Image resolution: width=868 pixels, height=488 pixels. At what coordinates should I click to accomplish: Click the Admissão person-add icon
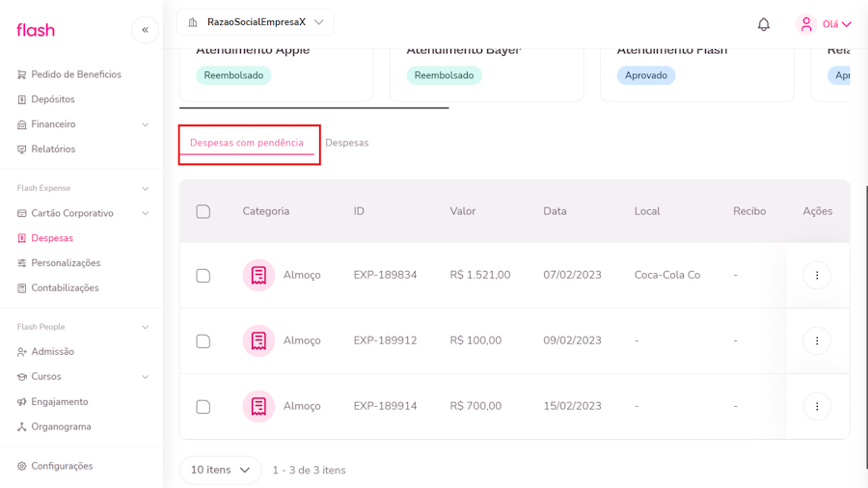coord(21,352)
